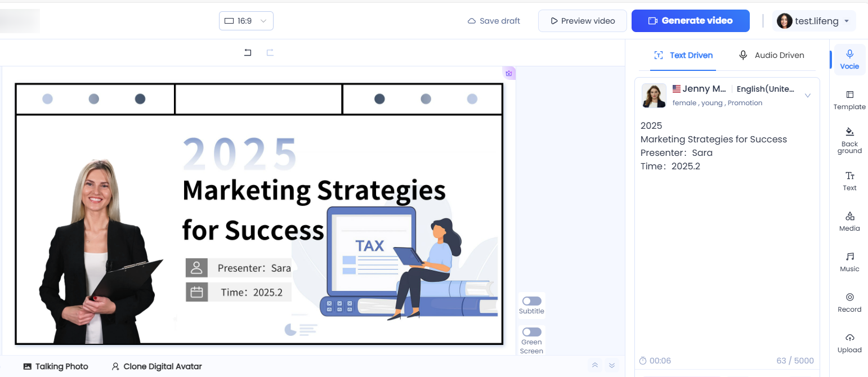
Task: Expand the Jenny voice selection dropdown
Action: (x=807, y=96)
